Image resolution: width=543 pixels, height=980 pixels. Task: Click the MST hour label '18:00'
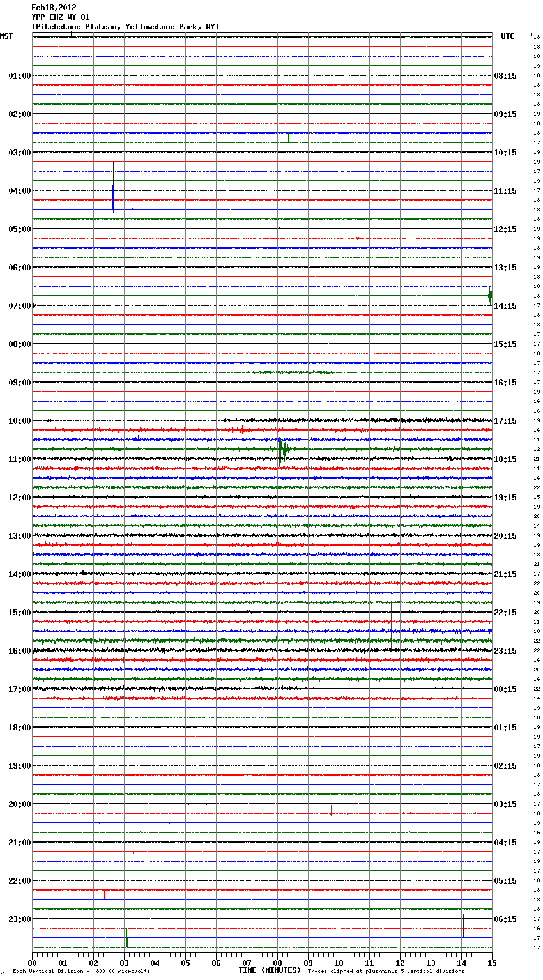[x=20, y=728]
